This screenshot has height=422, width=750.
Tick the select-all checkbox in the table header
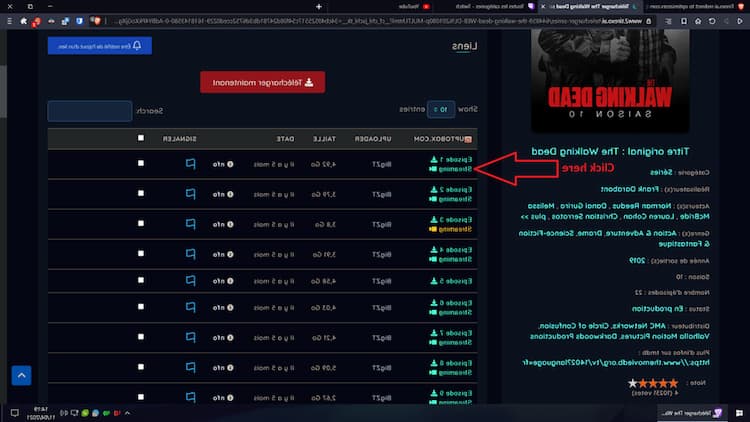(x=141, y=138)
